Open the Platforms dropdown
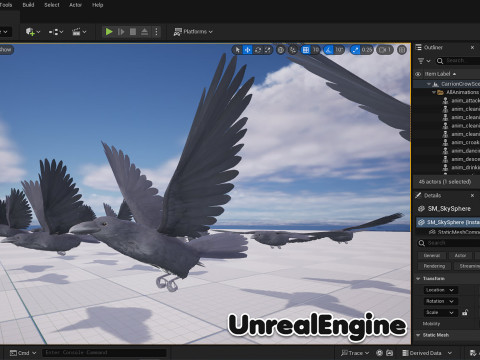480x360 pixels. tap(193, 32)
